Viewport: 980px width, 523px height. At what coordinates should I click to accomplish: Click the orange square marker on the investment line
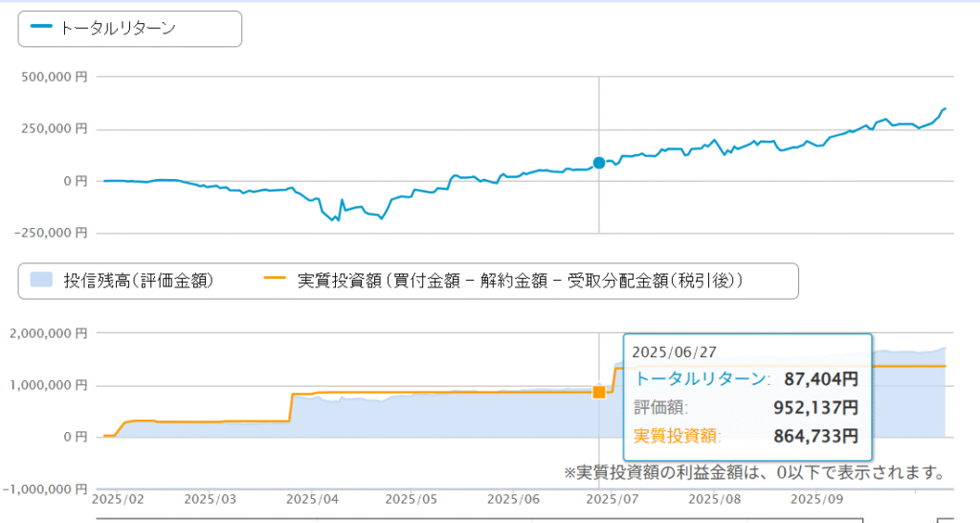[599, 392]
